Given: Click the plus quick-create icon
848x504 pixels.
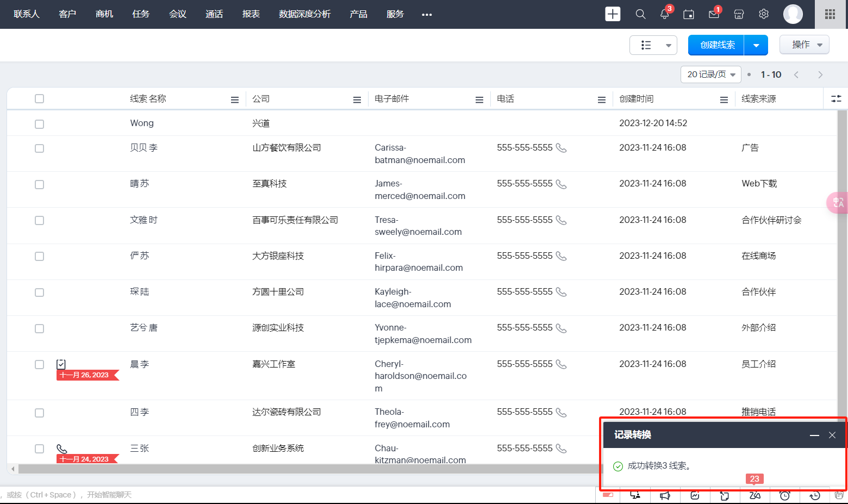Looking at the screenshot, I should [x=613, y=14].
